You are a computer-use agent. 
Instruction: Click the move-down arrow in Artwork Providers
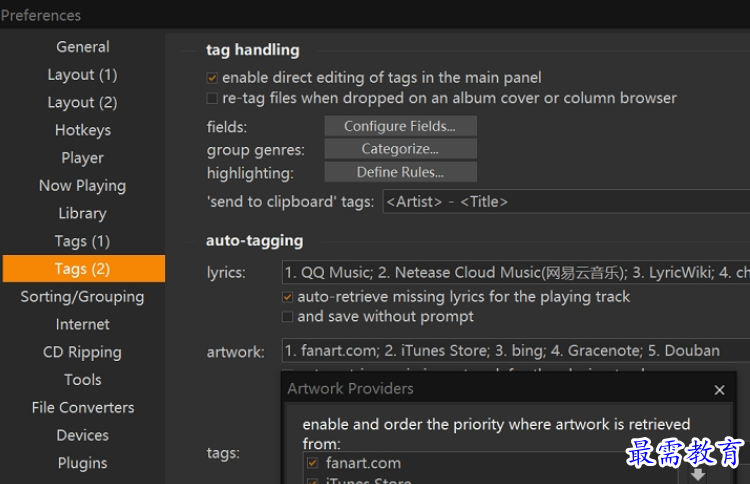tap(698, 474)
